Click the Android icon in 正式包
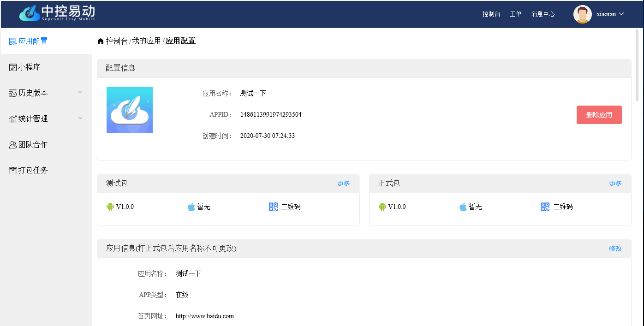Viewport: 644px width, 326px height. (x=382, y=207)
